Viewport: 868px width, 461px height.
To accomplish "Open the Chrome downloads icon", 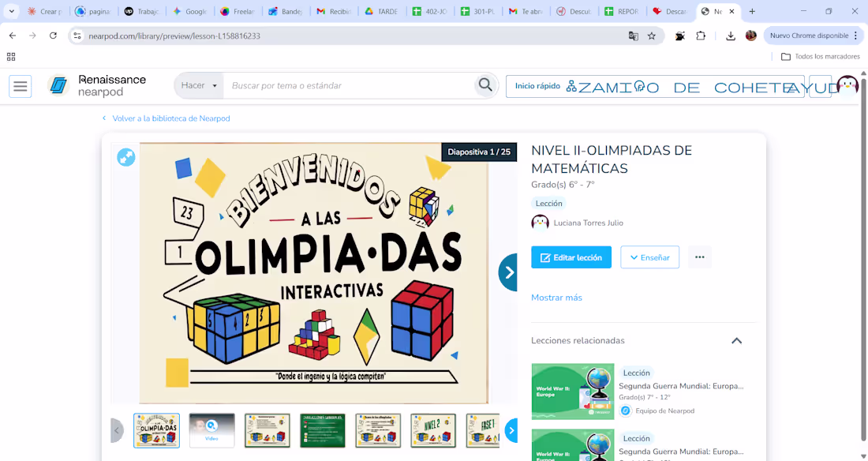I will [731, 36].
